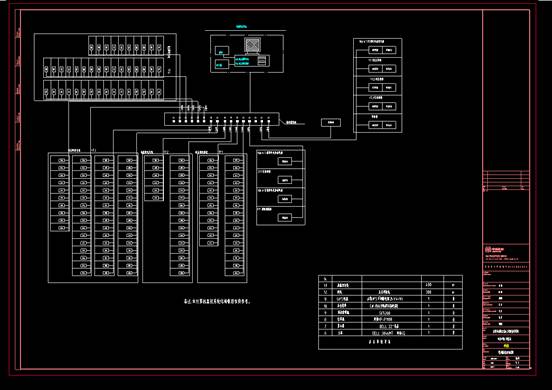Click the first data row of the equipment table
The image size is (552, 390).
coord(390,285)
